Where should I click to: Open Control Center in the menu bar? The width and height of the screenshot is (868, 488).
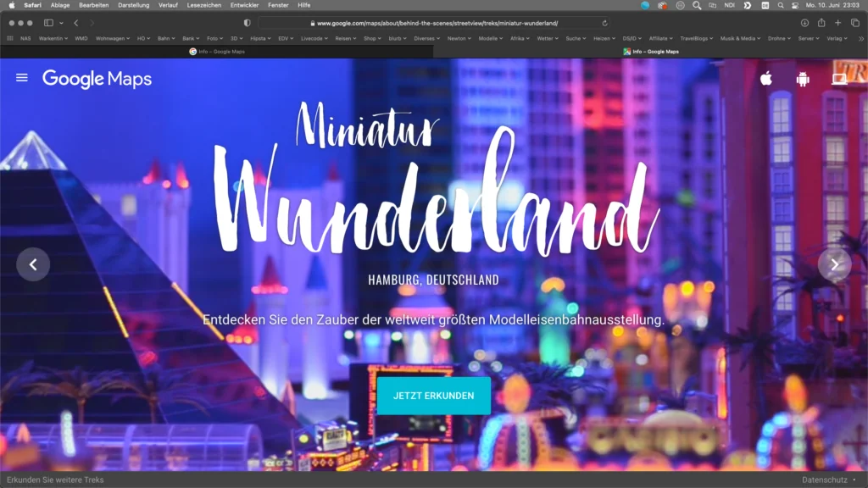(x=795, y=5)
